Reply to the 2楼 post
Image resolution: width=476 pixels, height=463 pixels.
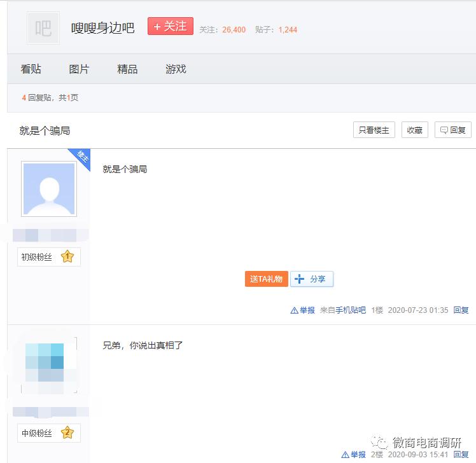461,455
